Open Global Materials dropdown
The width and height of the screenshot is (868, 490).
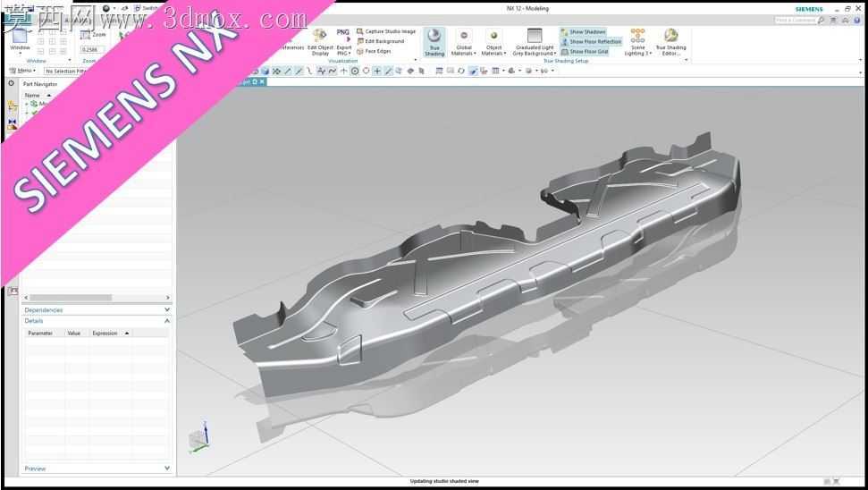pos(463,43)
